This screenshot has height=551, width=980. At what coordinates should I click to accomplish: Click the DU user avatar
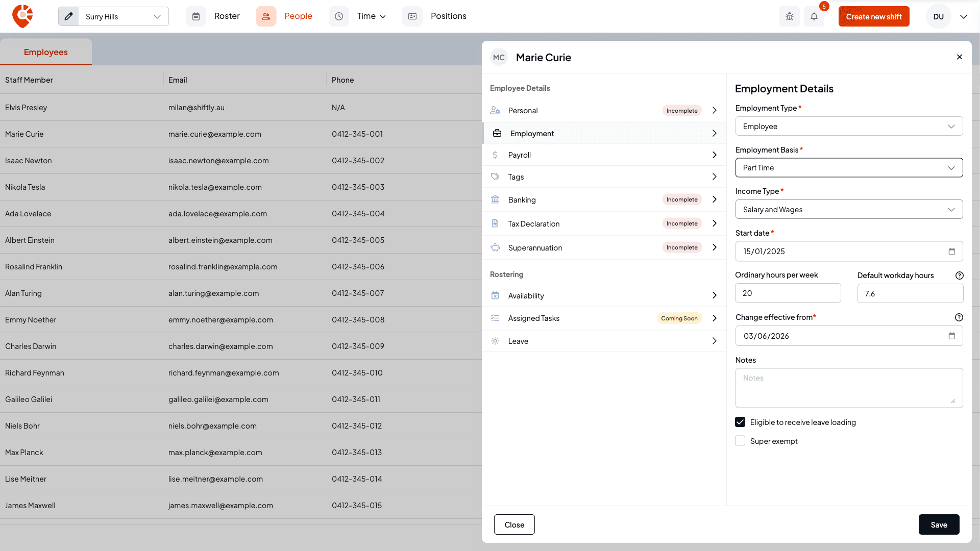point(939,16)
